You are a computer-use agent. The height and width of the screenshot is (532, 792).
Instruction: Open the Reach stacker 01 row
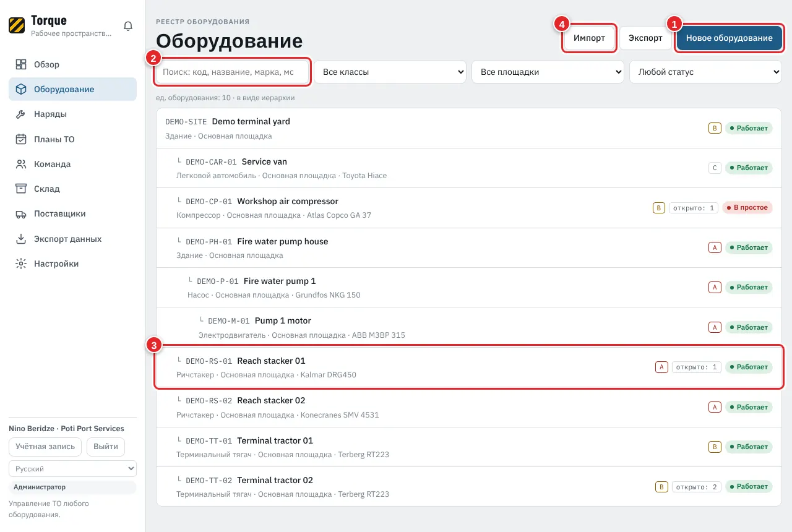tap(469, 367)
